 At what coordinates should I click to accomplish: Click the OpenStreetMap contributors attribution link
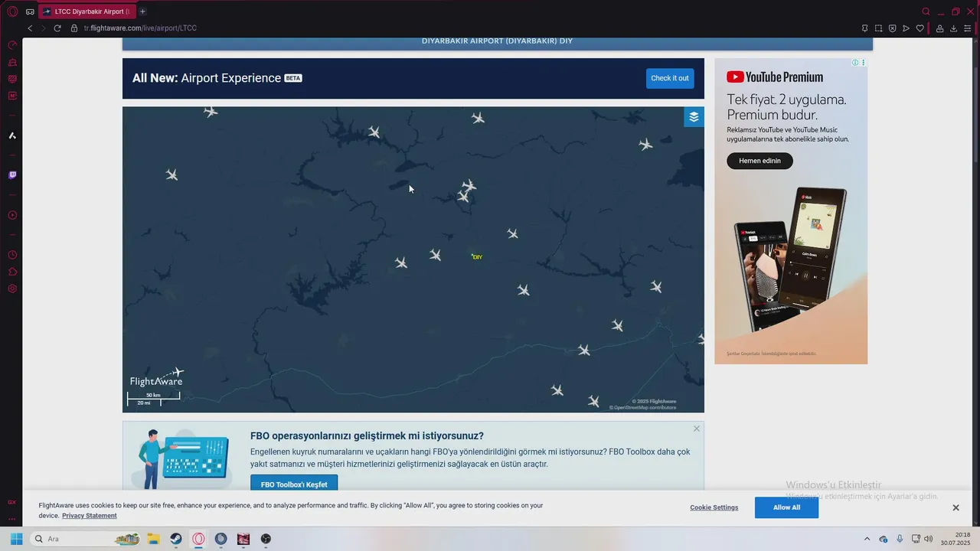click(645, 407)
